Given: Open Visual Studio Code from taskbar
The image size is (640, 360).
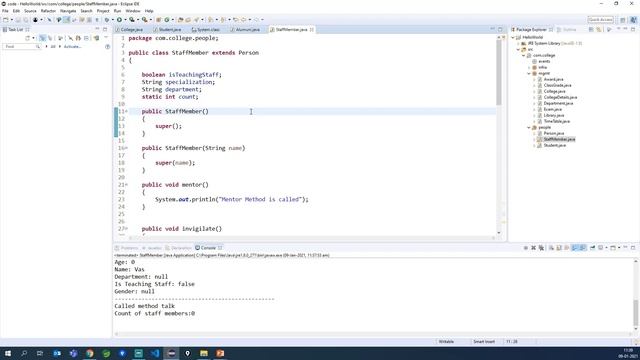Looking at the screenshot, I should click(x=155, y=353).
